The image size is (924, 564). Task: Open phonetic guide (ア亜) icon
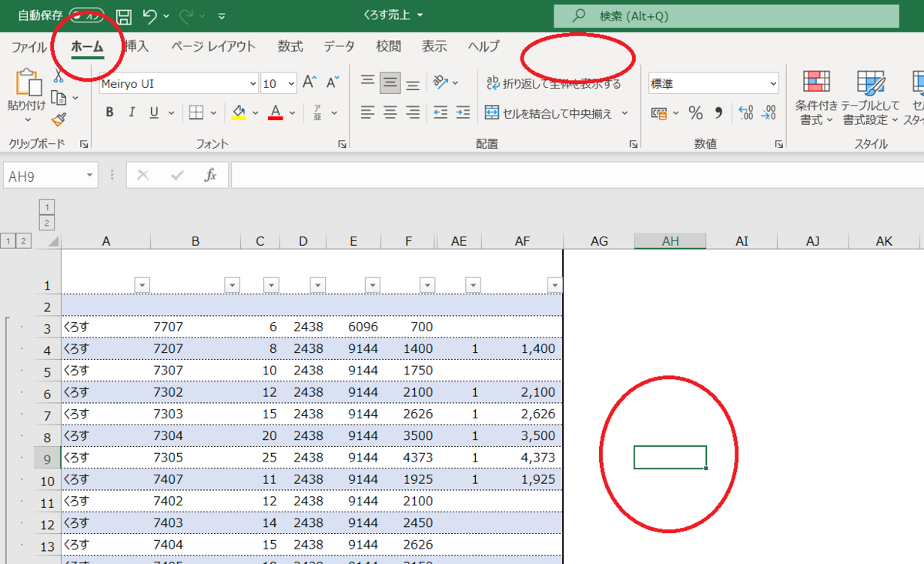tap(318, 113)
